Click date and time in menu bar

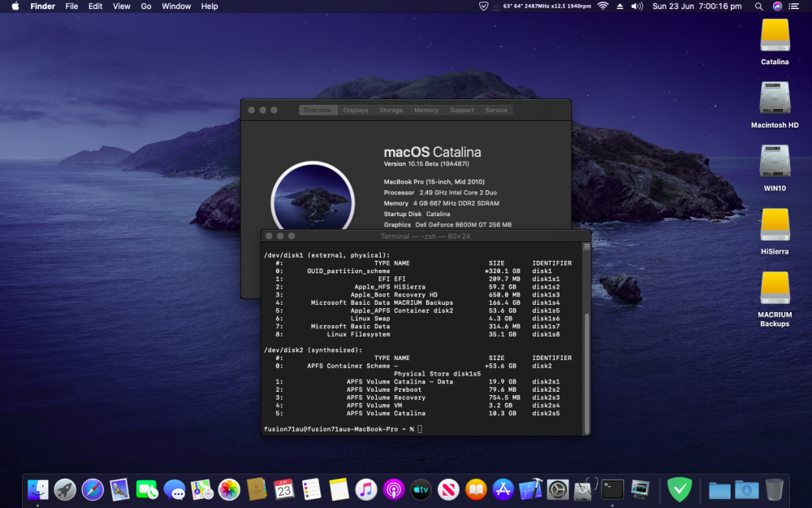(x=697, y=7)
